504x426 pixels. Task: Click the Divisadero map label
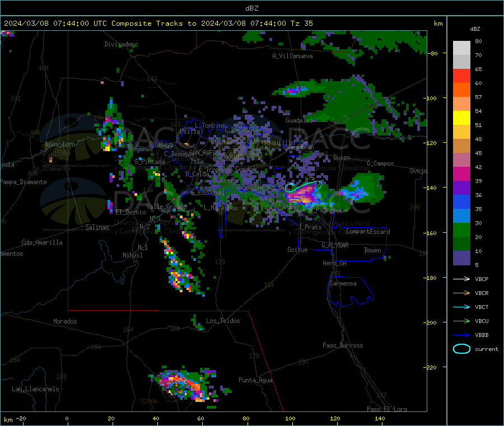coord(121,44)
